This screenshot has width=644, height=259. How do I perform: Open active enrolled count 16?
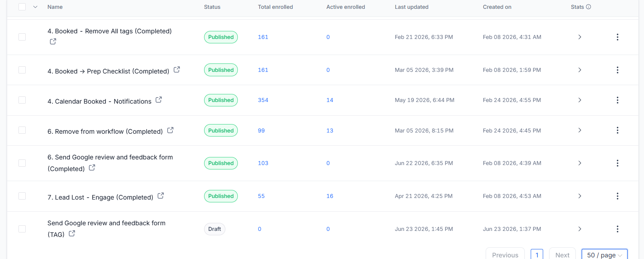point(330,196)
